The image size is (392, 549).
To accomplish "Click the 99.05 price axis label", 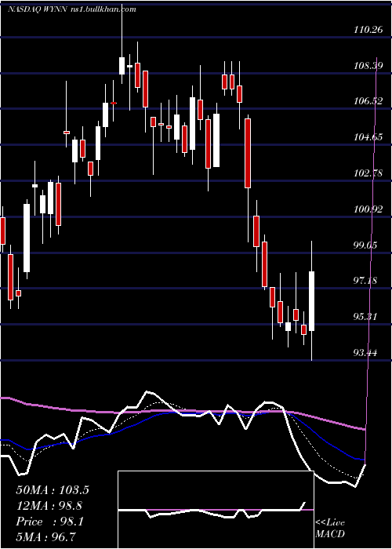I will 365,245.
